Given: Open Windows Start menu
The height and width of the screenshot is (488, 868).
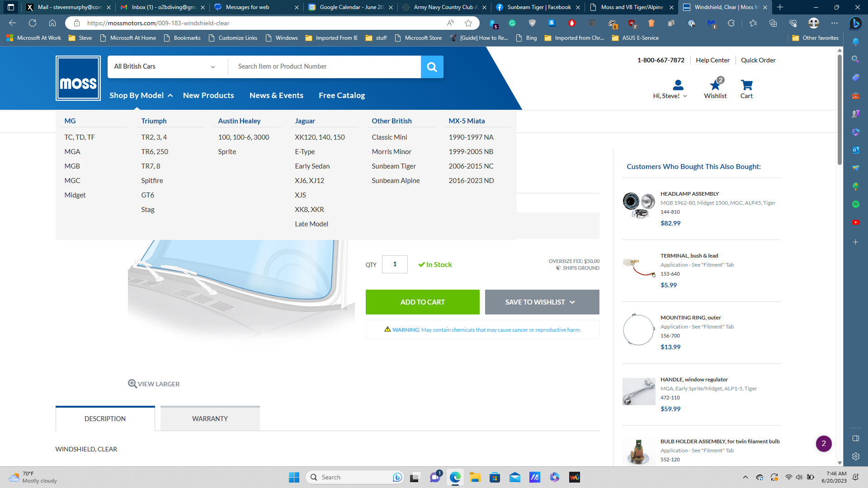Looking at the screenshot, I should point(294,477).
